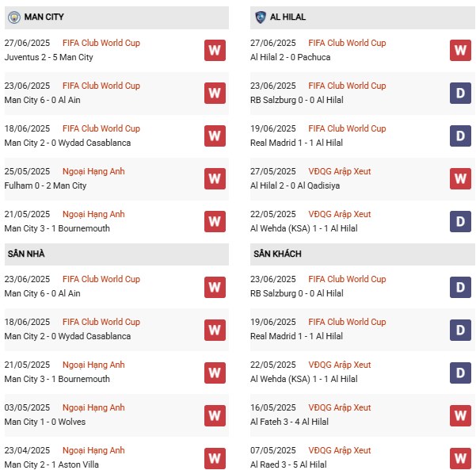Viewport: 476px width, 474px height.
Task: Click the W badge for Fulham 0 - 2 Man City
Action: click(215, 178)
